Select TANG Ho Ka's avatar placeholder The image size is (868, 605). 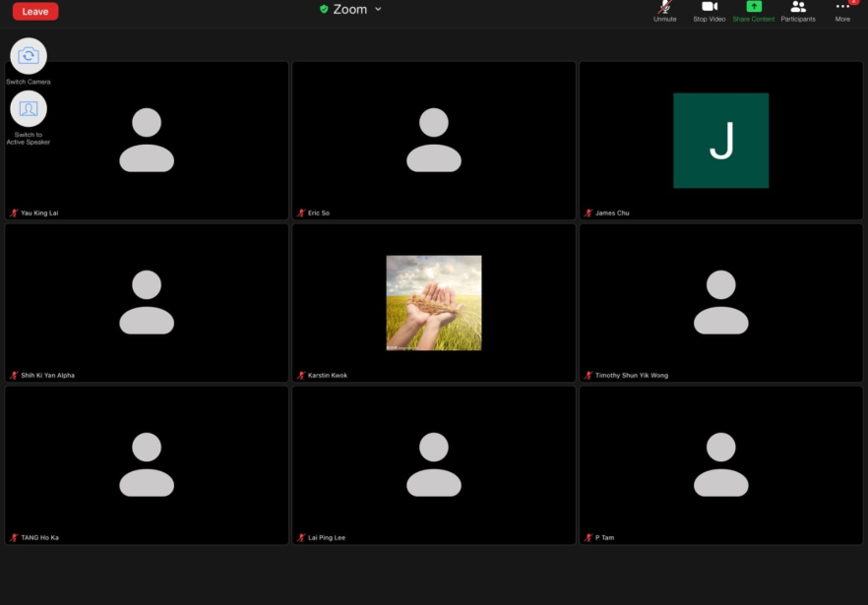click(x=147, y=464)
